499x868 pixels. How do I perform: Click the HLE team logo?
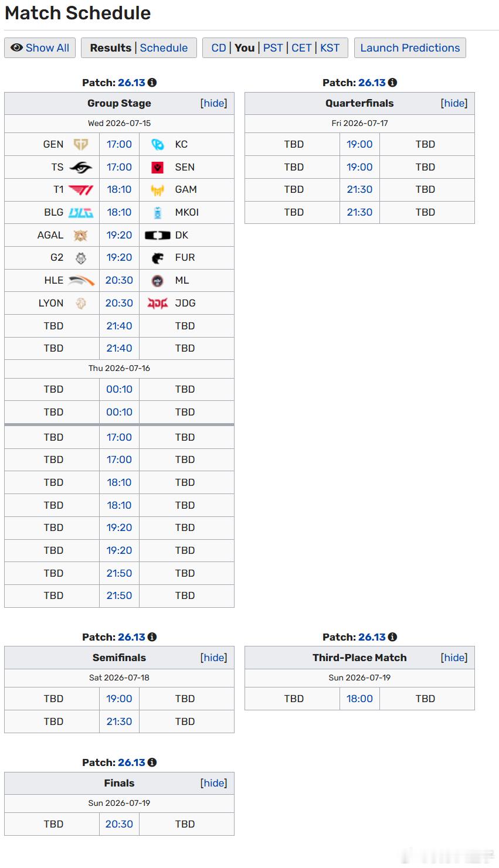tap(81, 281)
